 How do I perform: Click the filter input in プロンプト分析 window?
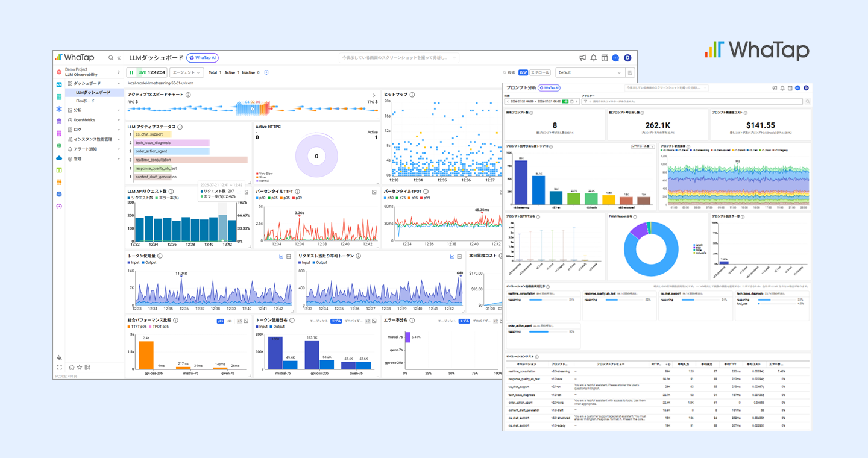point(692,101)
